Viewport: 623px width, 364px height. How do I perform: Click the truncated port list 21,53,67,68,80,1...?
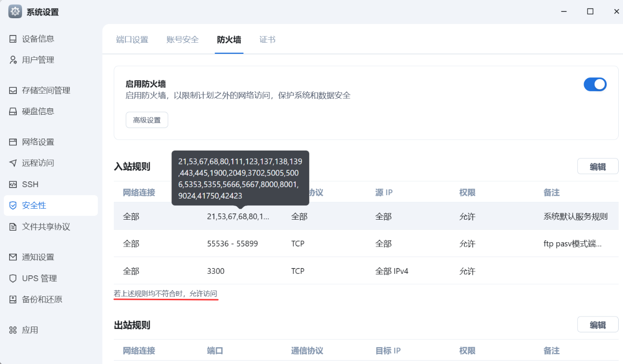tap(238, 217)
